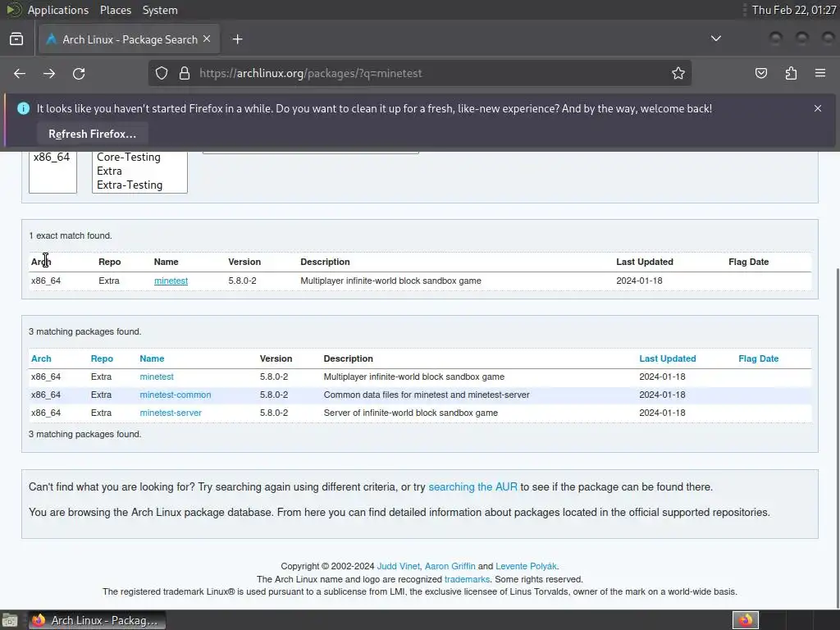Follow the searching the AUR link
Image resolution: width=840 pixels, height=630 pixels.
(473, 487)
